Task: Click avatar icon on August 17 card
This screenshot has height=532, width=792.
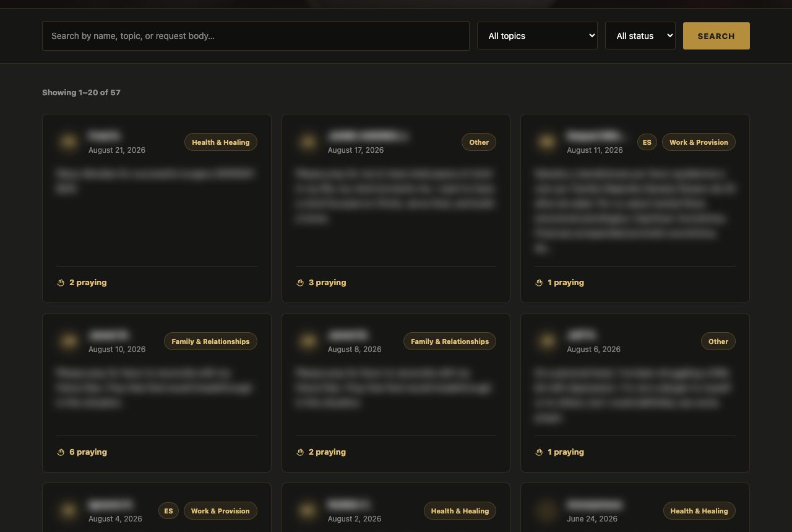Action: tap(308, 142)
